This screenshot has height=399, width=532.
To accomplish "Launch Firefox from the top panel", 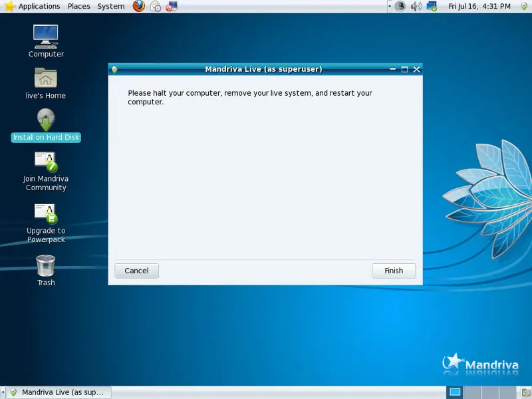I will (x=138, y=6).
